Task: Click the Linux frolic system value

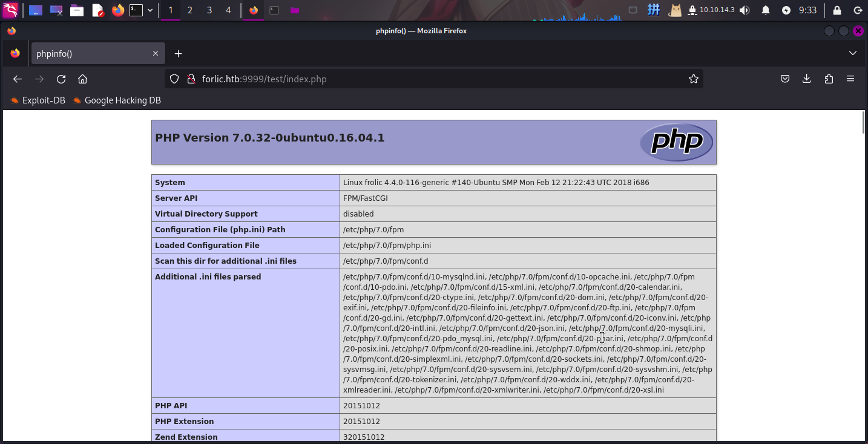Action: pyautogui.click(x=496, y=183)
